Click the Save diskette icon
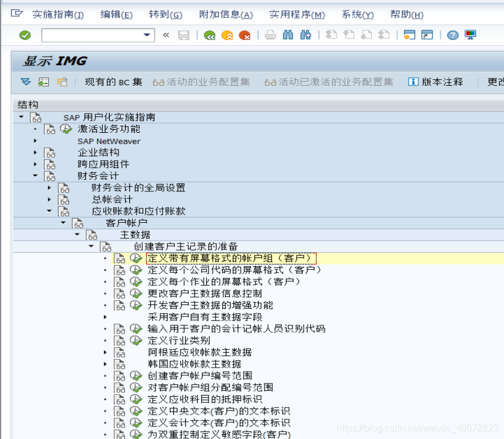The height and width of the screenshot is (439, 504). [x=183, y=35]
